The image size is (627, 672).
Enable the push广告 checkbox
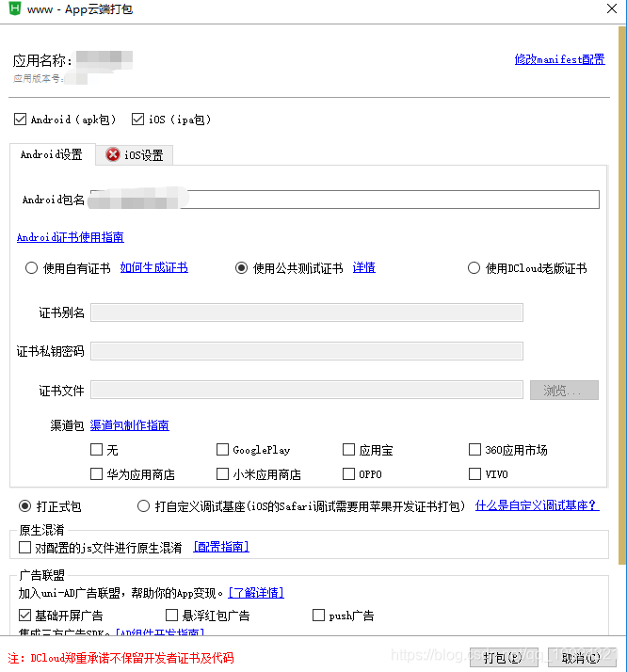click(x=318, y=616)
